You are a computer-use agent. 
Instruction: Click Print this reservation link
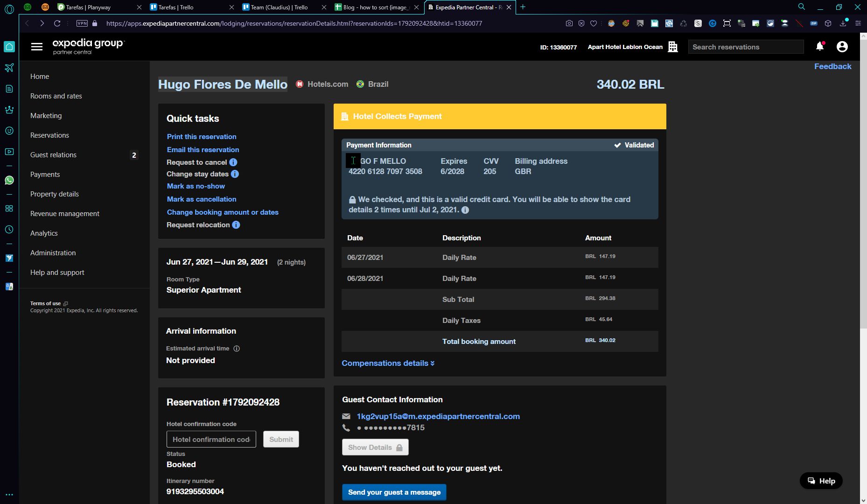tap(202, 137)
